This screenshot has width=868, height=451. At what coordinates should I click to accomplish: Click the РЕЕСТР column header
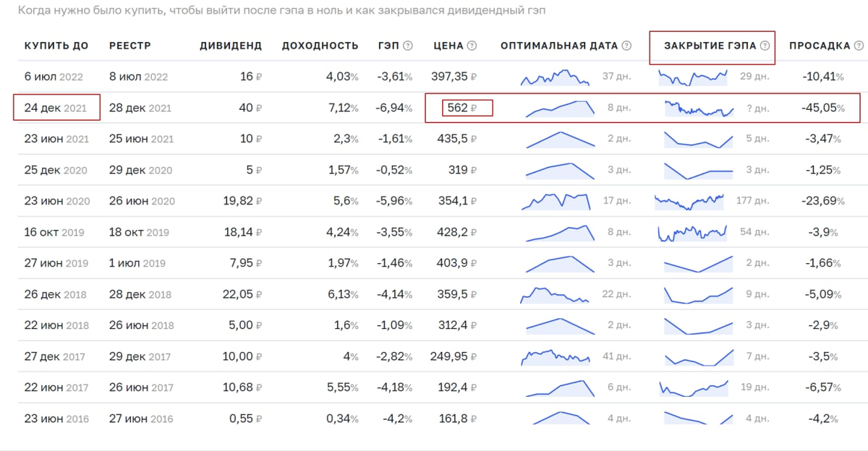click(x=130, y=46)
